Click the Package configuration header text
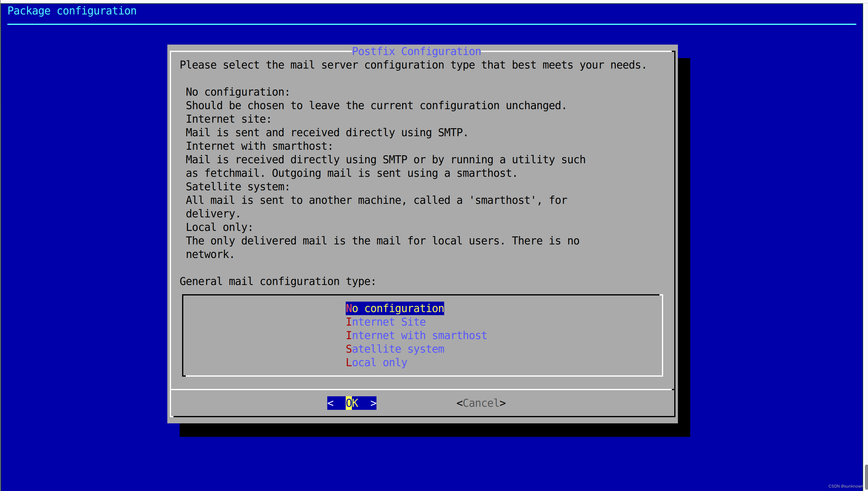Image resolution: width=868 pixels, height=491 pixels. pyautogui.click(x=72, y=11)
